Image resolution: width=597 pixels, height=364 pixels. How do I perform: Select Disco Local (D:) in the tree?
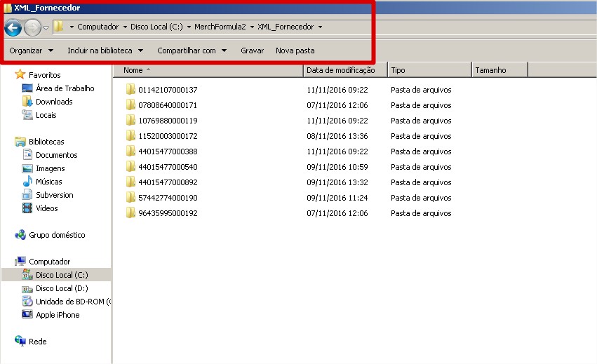[x=62, y=288]
